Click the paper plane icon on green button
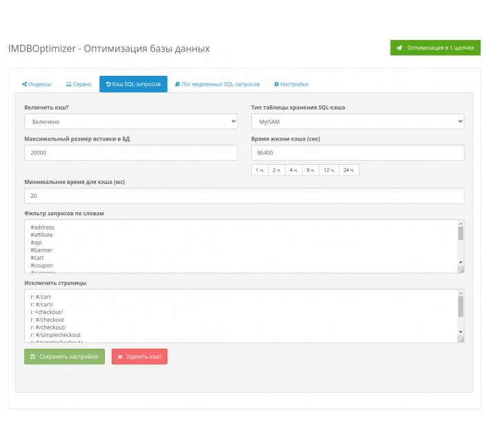The height and width of the screenshot is (448, 483). pyautogui.click(x=399, y=48)
